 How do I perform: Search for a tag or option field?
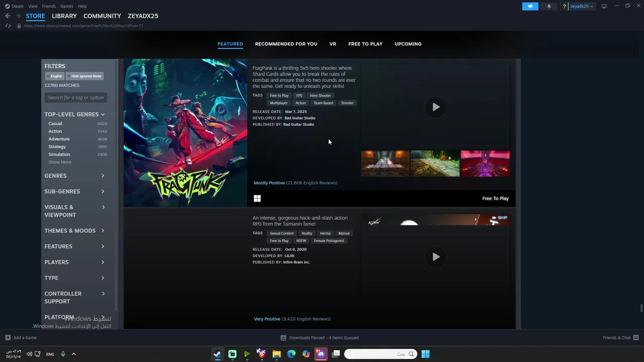click(75, 98)
